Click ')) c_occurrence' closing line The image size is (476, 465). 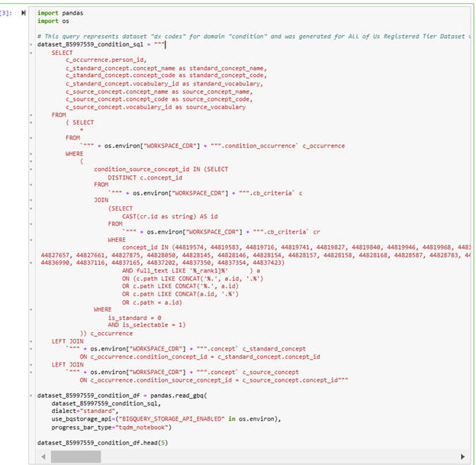106,334
